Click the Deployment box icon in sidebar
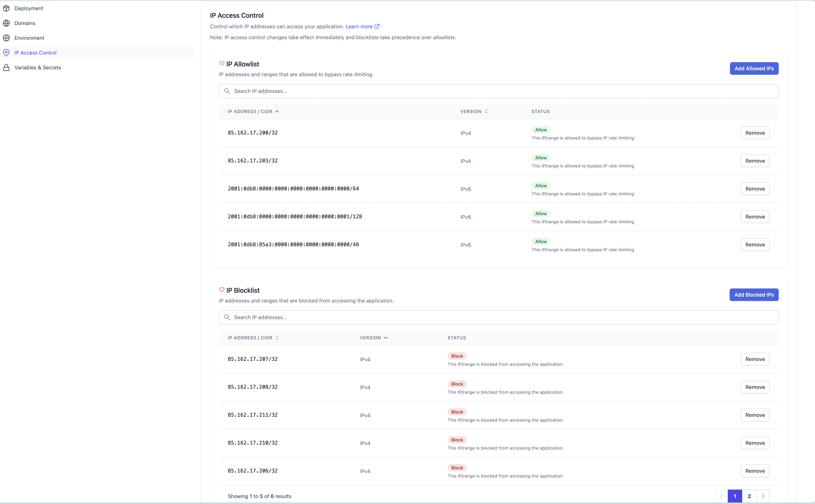Viewport: 815px width, 504px height. point(6,8)
